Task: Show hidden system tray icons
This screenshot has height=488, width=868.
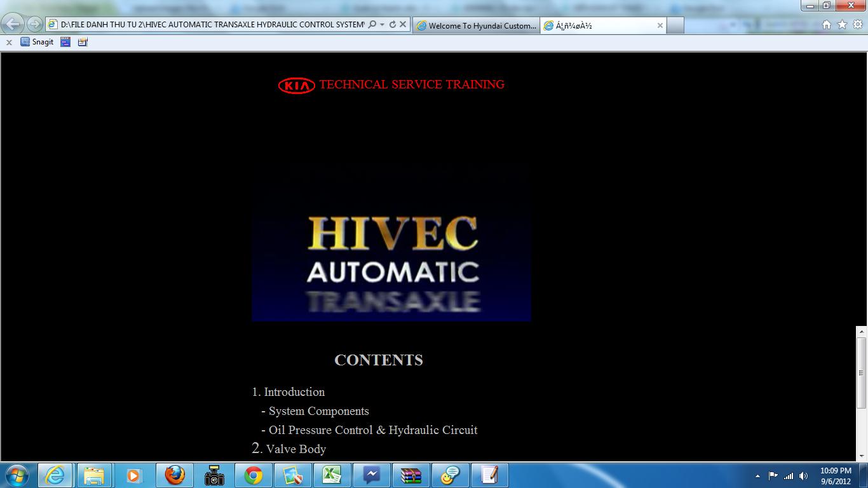Action: (757, 476)
